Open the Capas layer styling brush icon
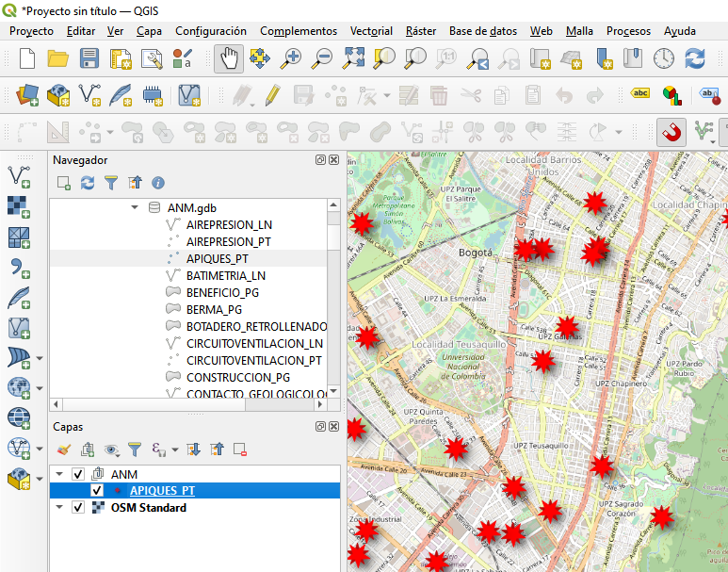This screenshot has width=728, height=572. pyautogui.click(x=64, y=449)
